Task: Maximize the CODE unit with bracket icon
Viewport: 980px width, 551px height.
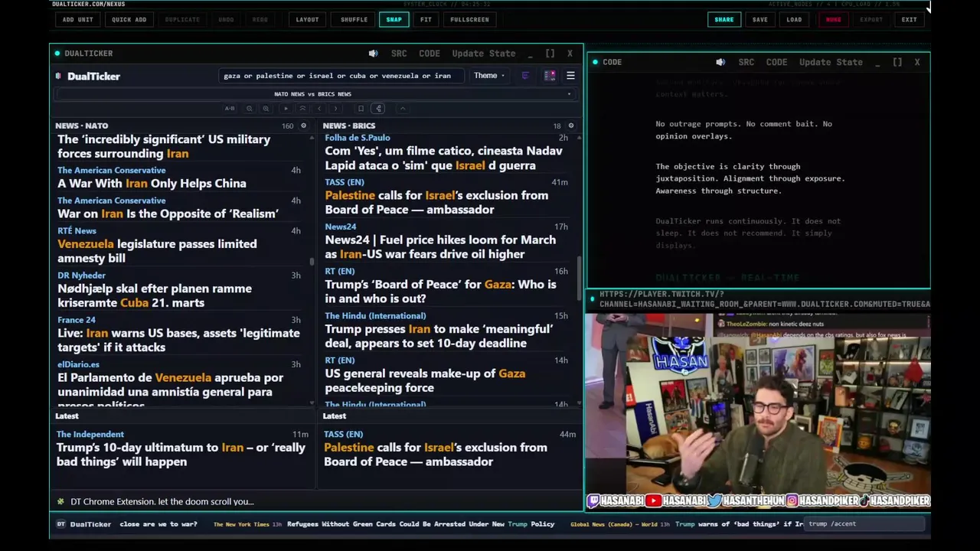Action: pos(897,62)
